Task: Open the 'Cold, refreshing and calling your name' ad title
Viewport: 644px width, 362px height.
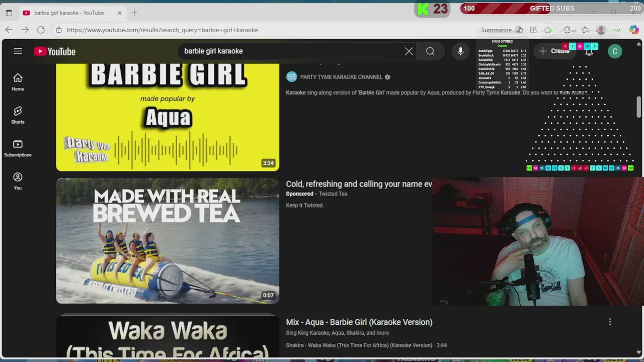Action: pyautogui.click(x=359, y=184)
